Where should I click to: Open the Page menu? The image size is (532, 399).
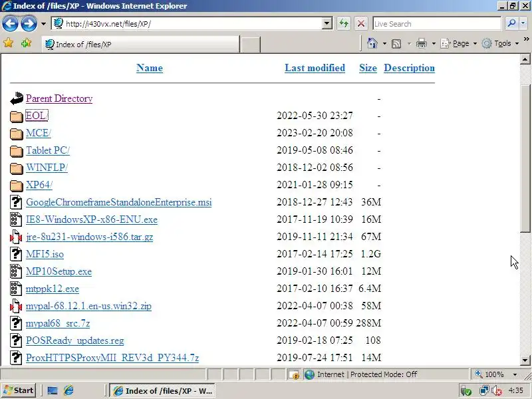(458, 43)
